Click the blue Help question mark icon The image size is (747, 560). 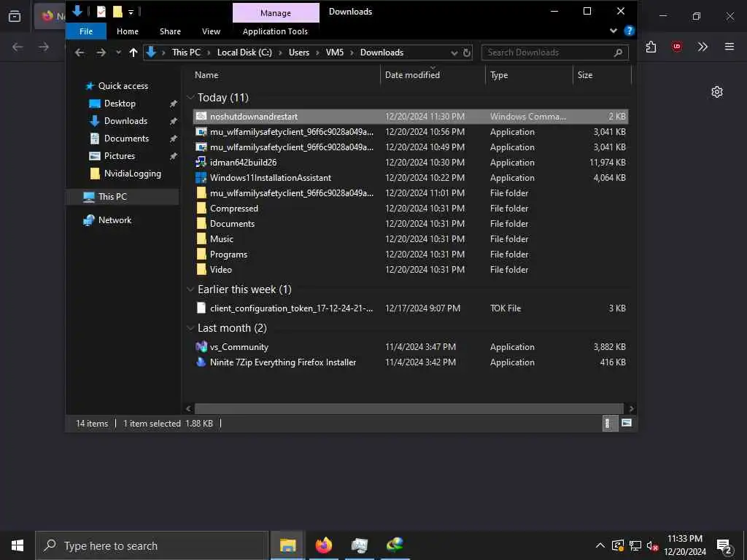[x=630, y=31]
